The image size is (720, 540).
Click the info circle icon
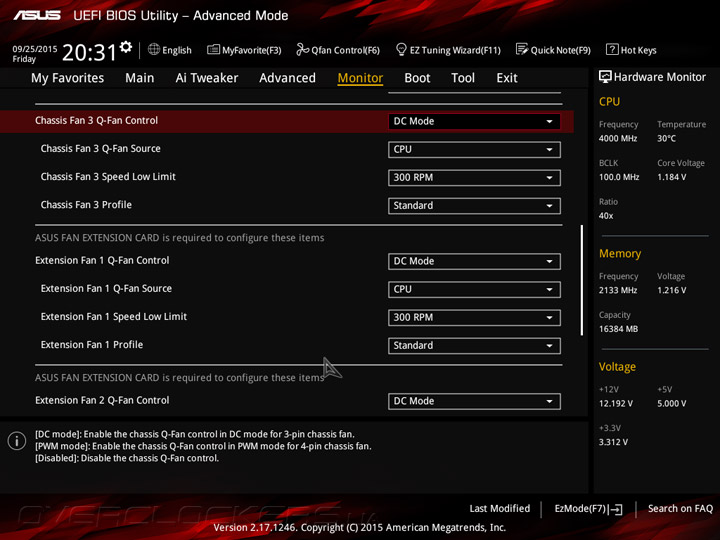[x=17, y=441]
